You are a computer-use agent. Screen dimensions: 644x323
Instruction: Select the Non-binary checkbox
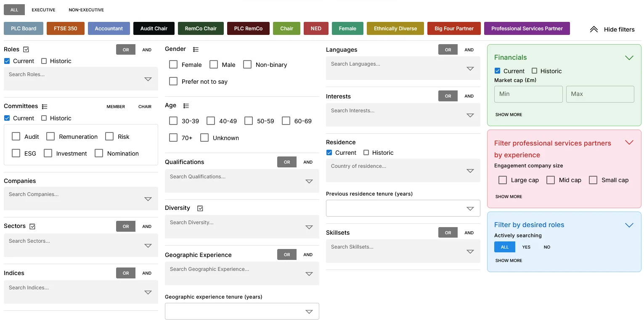point(247,64)
